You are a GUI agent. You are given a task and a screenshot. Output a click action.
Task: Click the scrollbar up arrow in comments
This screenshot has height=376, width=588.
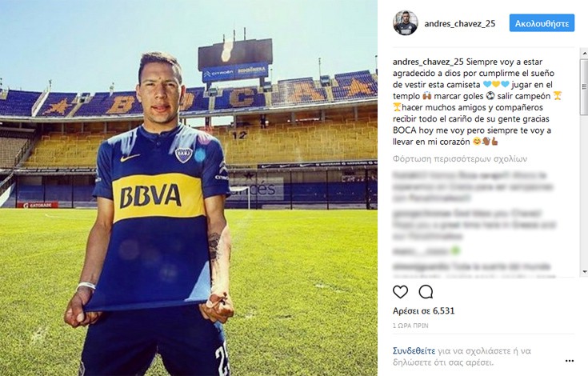[x=584, y=54]
